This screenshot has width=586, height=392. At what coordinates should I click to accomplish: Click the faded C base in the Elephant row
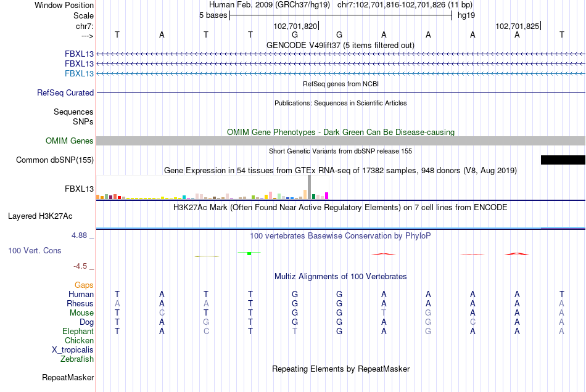[x=206, y=332]
